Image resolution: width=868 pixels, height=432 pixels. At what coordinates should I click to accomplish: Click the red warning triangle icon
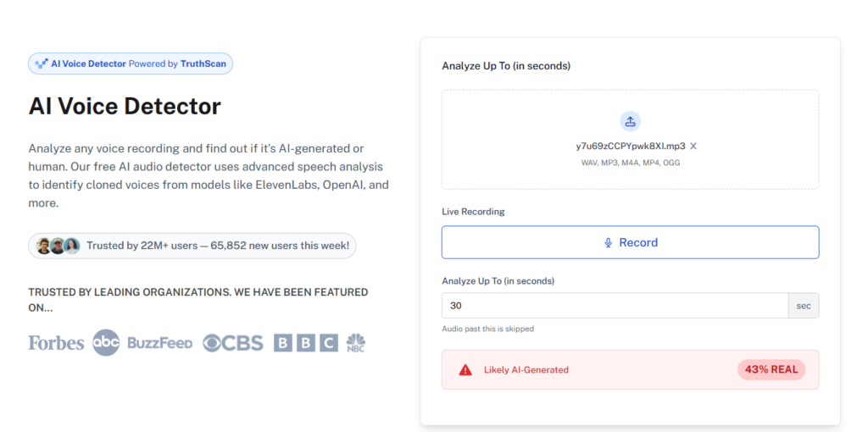click(465, 370)
